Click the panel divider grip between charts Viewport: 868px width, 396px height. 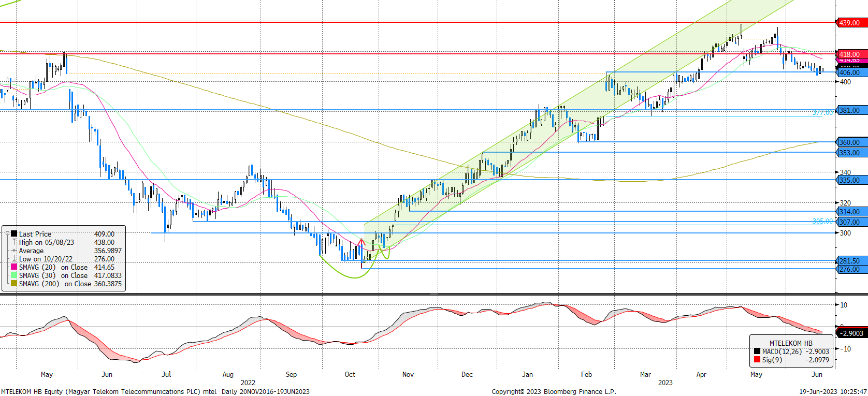(434, 294)
